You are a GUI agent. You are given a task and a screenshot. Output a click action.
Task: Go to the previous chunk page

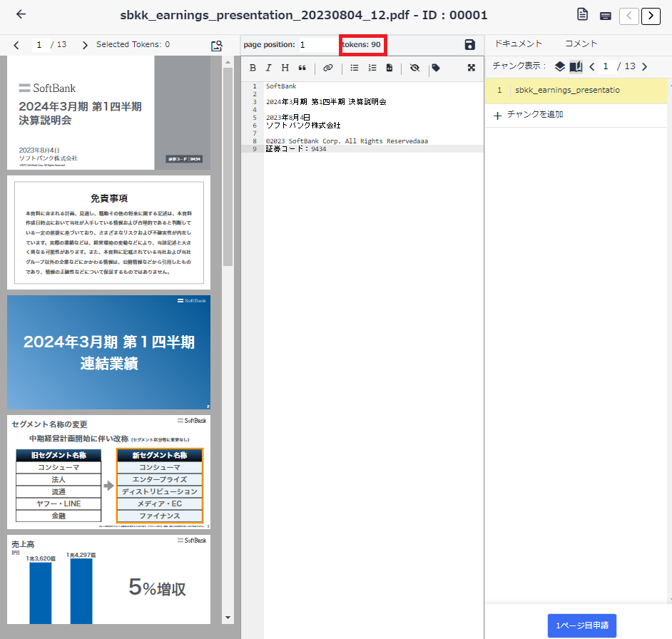pyautogui.click(x=592, y=66)
